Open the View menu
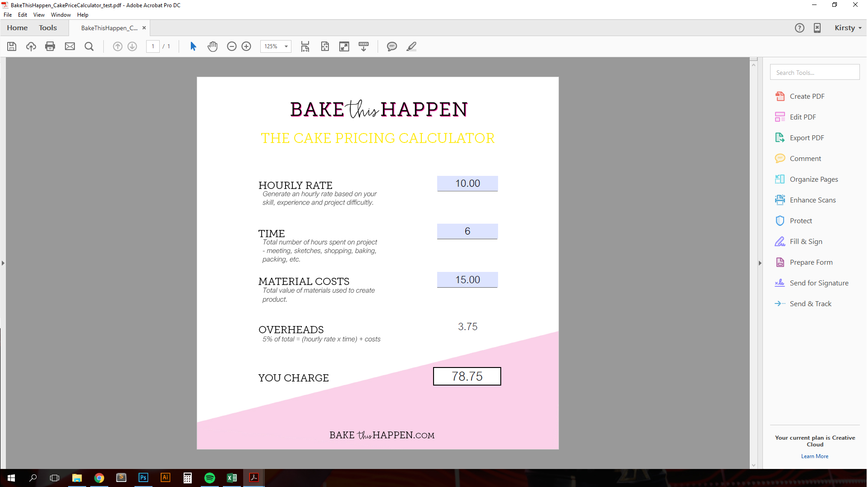 39,15
